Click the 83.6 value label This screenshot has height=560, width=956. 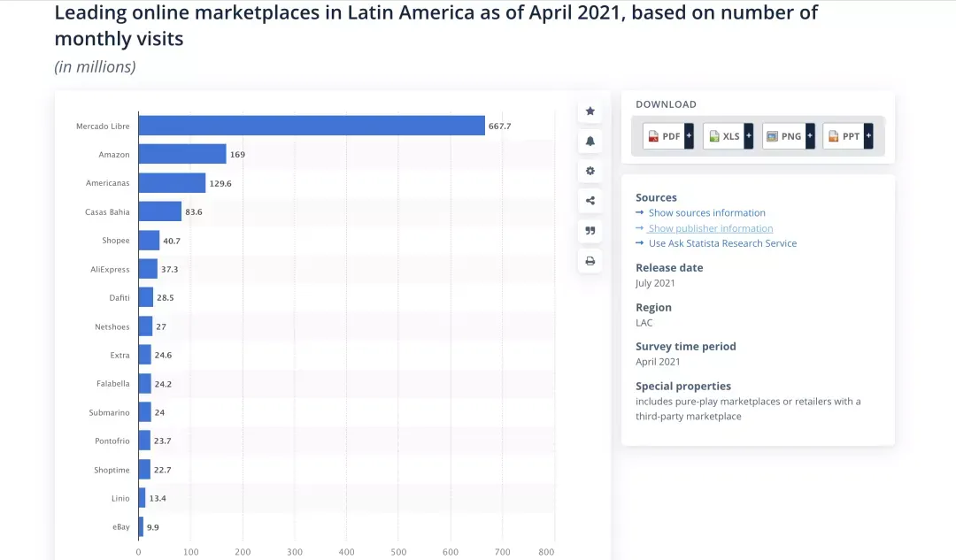(194, 212)
